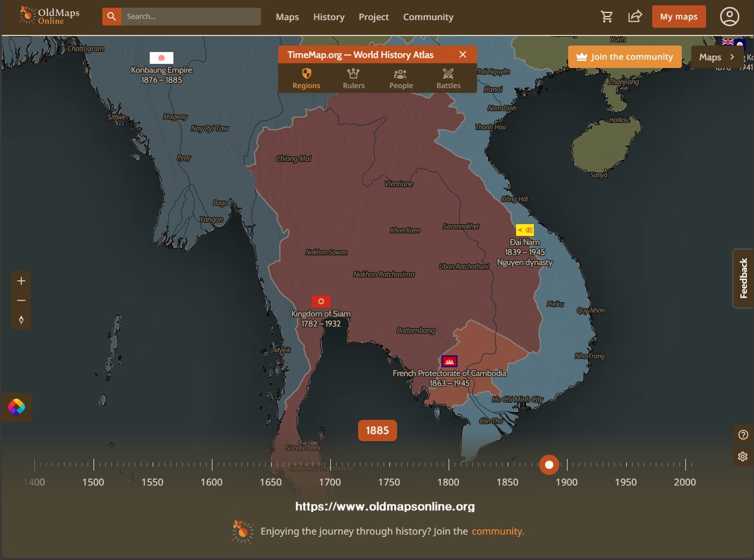The width and height of the screenshot is (754, 560).
Task: Click the Vientiane city label
Action: 399,184
